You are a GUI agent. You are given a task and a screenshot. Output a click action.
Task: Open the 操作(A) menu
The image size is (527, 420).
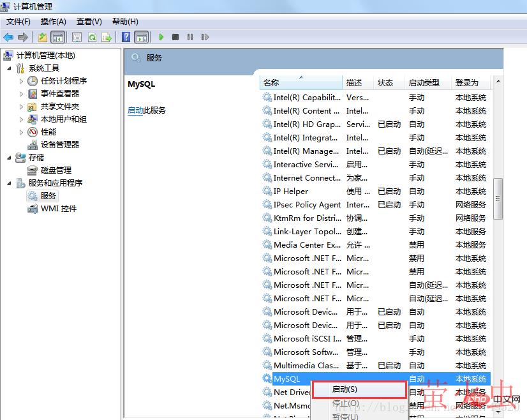53,22
